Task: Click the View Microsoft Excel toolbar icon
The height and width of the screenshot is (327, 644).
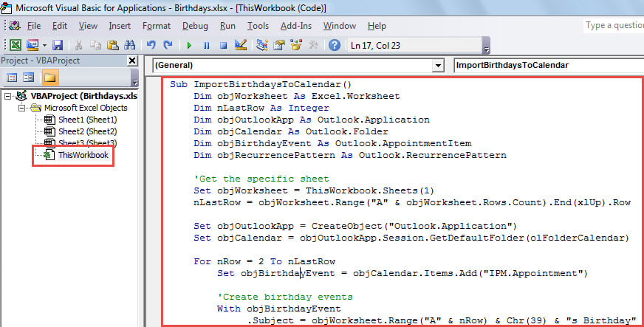Action: tap(16, 45)
